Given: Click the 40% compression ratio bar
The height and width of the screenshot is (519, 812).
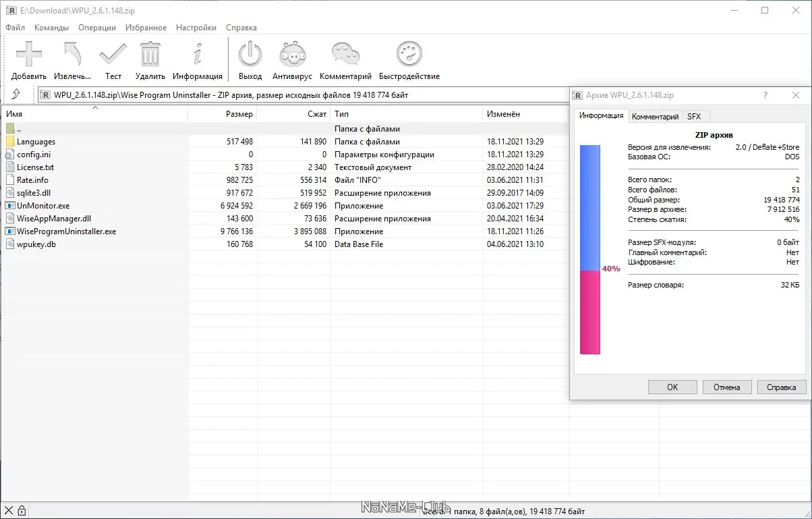Looking at the screenshot, I should coord(590,249).
